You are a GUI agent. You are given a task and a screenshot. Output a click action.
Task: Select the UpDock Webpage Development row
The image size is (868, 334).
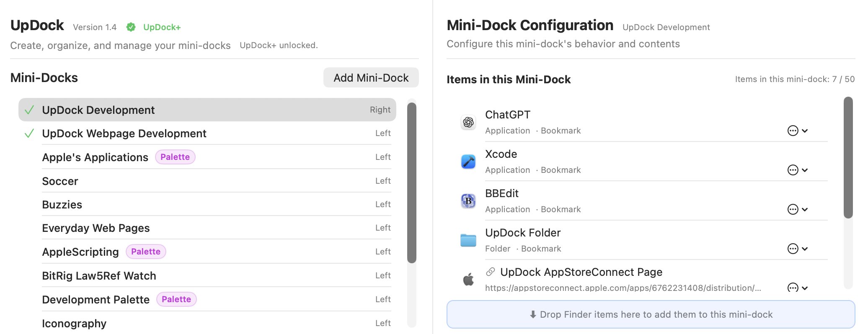click(207, 134)
